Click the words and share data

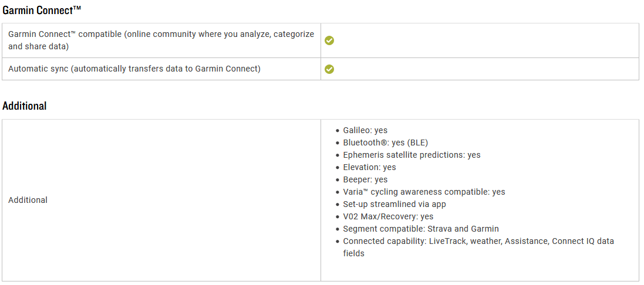[x=38, y=47]
